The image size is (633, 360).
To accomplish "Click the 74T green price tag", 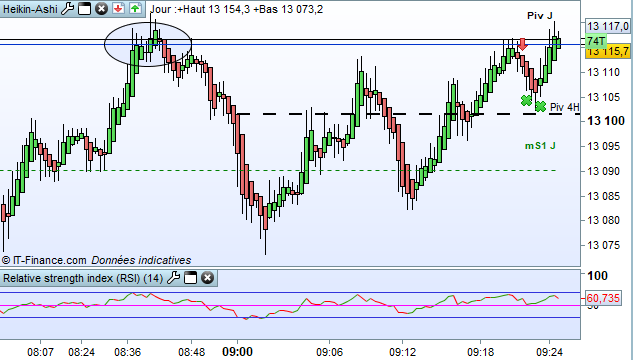I will [x=596, y=41].
